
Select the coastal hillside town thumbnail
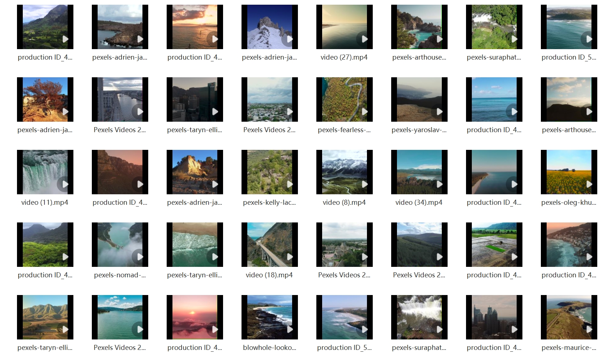point(569,244)
